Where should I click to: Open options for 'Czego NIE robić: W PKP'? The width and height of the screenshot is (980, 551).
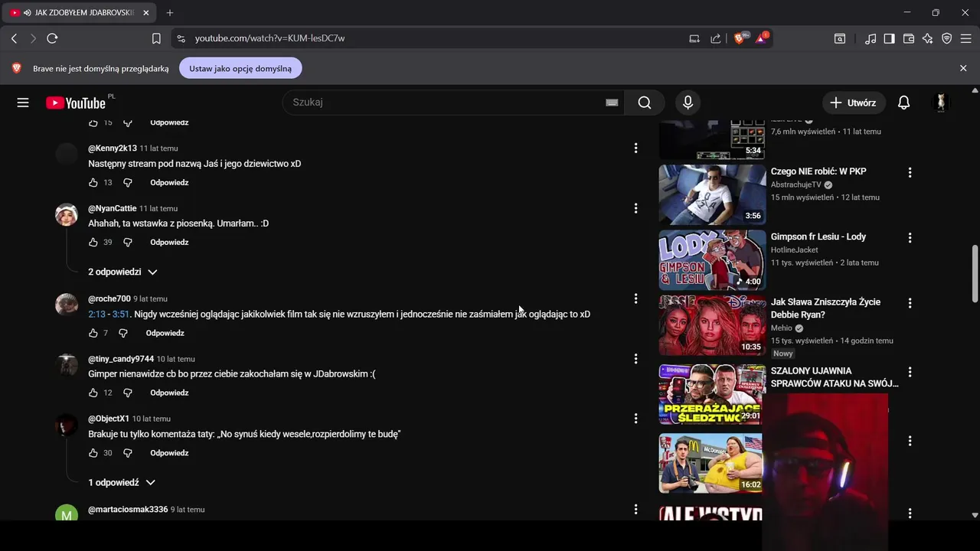910,173
